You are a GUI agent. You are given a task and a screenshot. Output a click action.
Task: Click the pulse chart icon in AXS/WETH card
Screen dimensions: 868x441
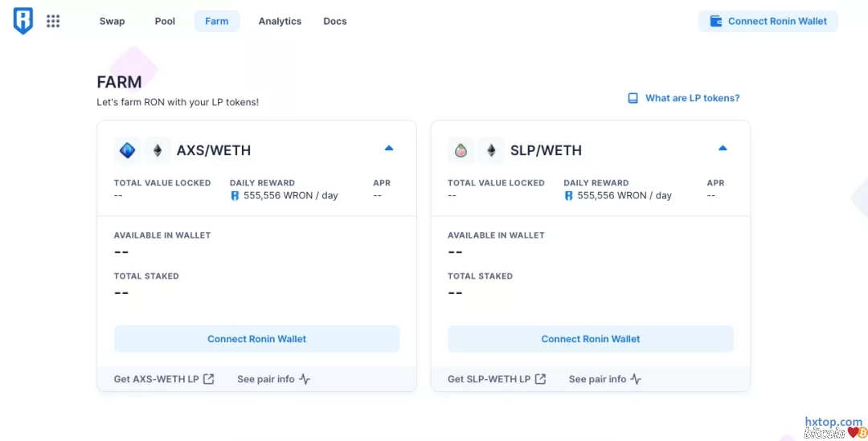[x=305, y=379]
